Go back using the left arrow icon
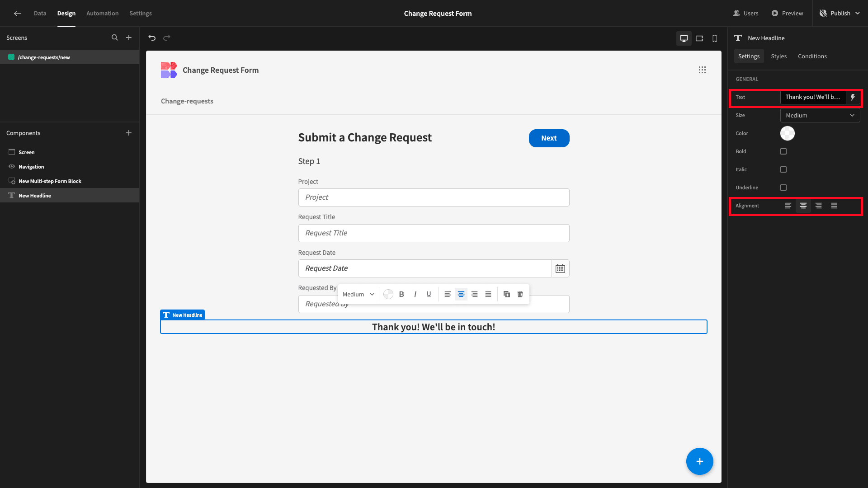Viewport: 868px width, 488px height. (17, 14)
